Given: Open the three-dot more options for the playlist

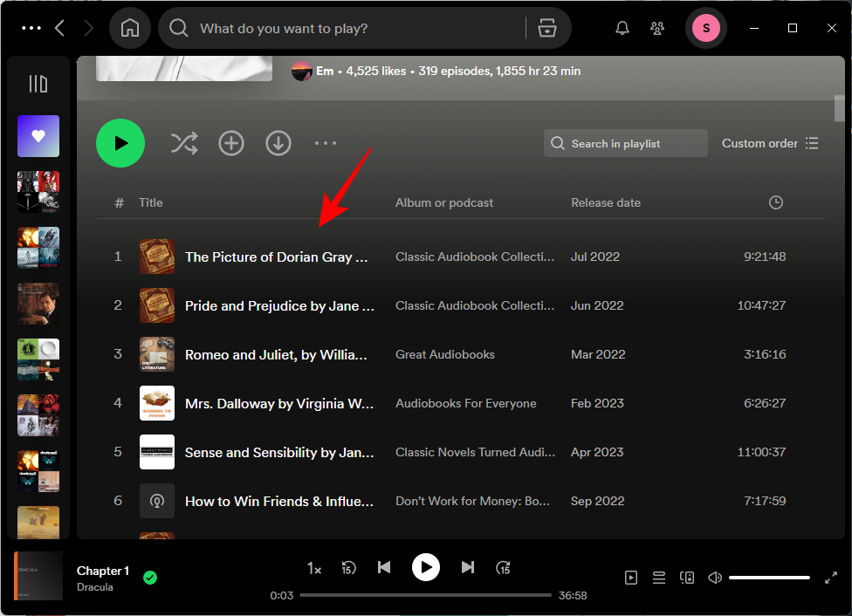Looking at the screenshot, I should click(326, 143).
